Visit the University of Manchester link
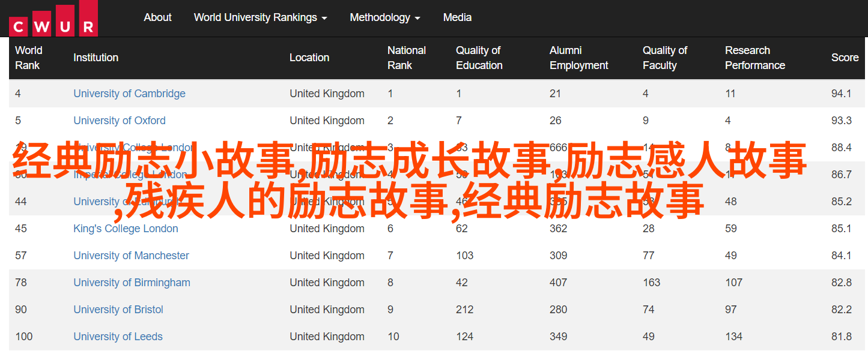 point(131,256)
